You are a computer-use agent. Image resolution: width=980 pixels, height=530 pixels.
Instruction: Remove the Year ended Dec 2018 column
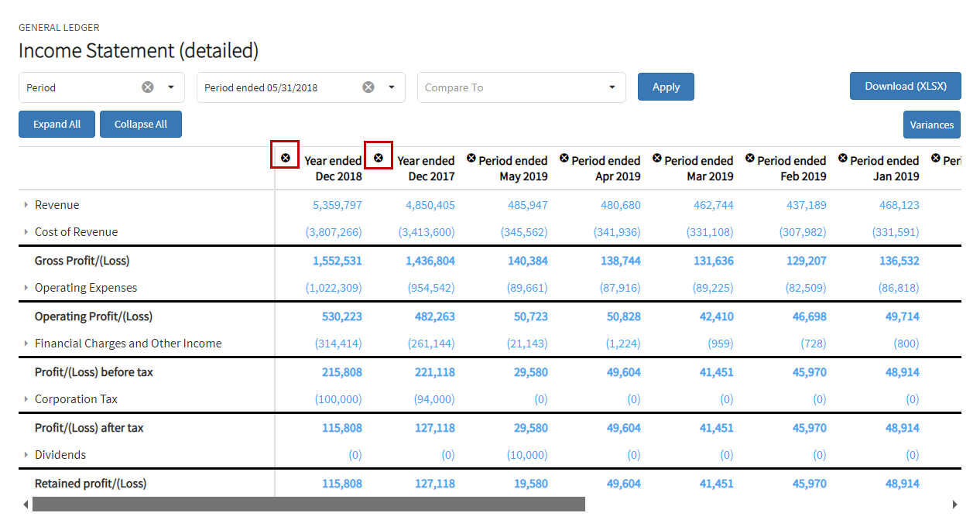coord(286,158)
